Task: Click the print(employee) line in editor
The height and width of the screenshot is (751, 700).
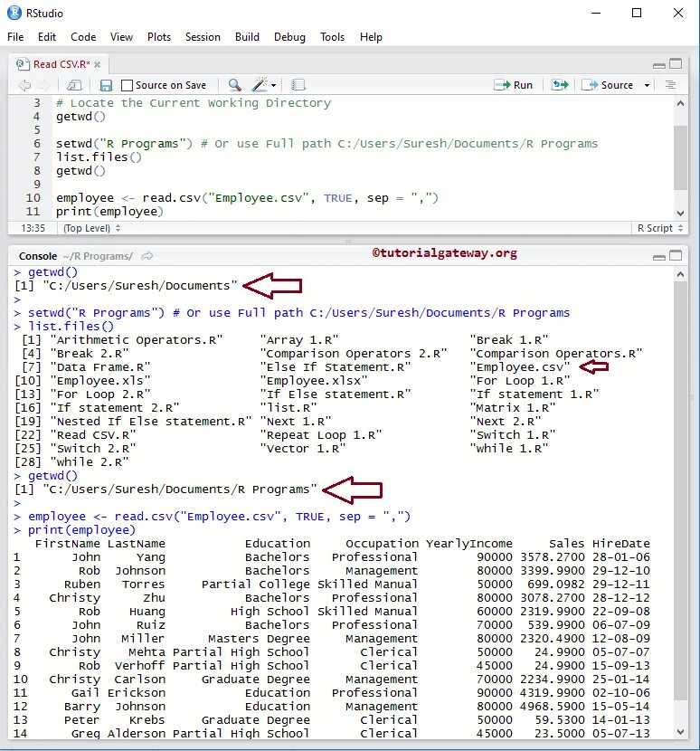Action: click(109, 211)
